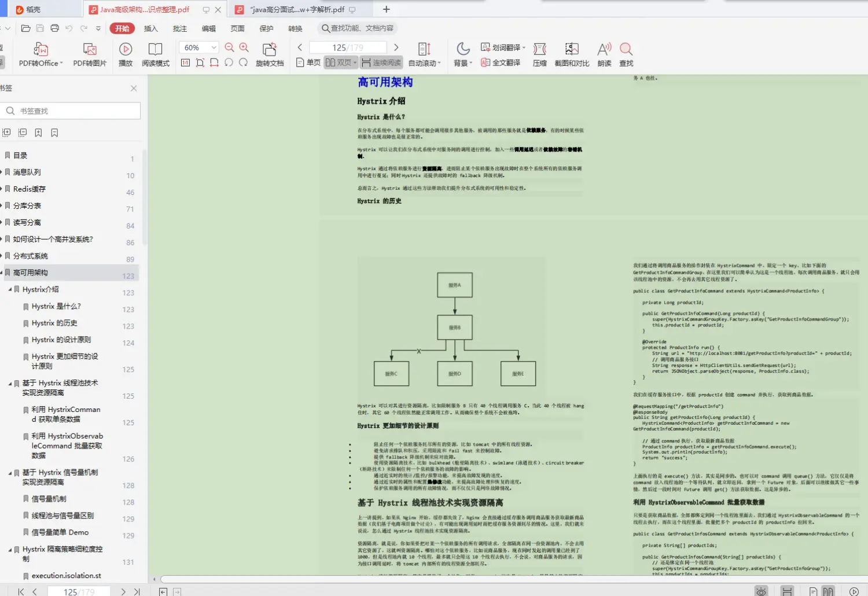Switch to the 编辑 ribbon tab
The image size is (868, 596).
point(209,28)
